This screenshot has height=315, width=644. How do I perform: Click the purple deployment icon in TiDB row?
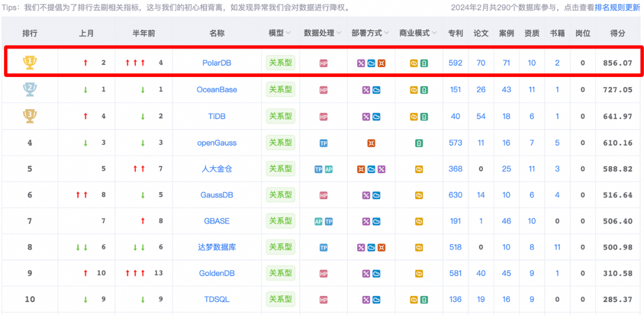tap(366, 117)
